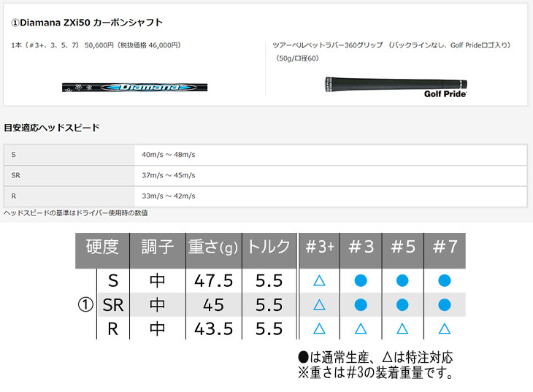
Task: Click the note ※重さは#3の装着重量です。
Action: [x=375, y=372]
